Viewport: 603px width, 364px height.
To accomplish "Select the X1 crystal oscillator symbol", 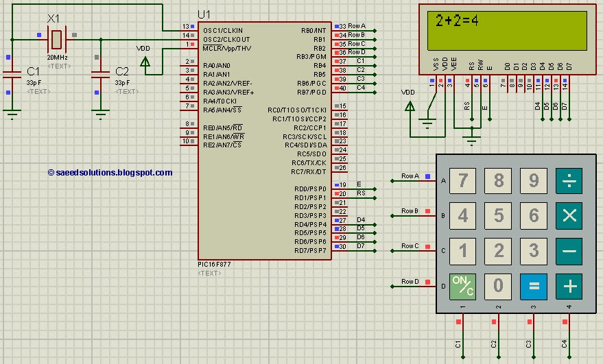I will tap(56, 39).
